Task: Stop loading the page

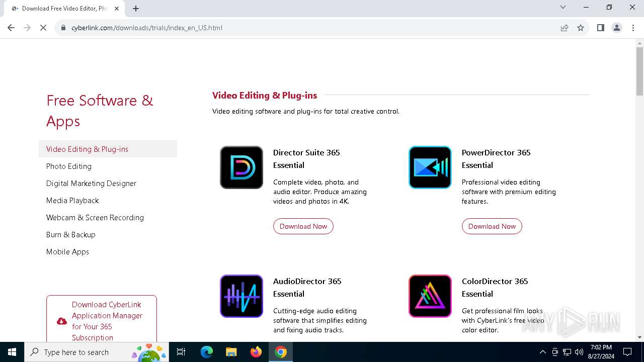Action: tap(43, 28)
